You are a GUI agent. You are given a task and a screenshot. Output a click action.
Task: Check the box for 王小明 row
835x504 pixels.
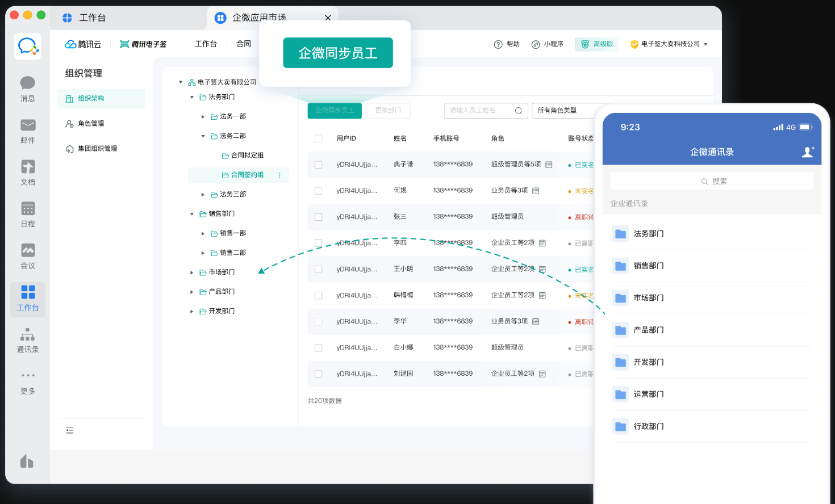coord(319,269)
